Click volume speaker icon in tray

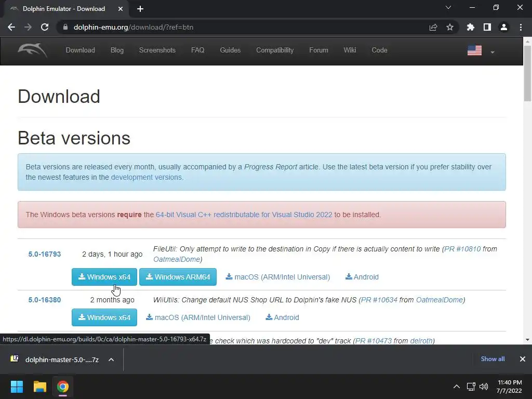484,387
